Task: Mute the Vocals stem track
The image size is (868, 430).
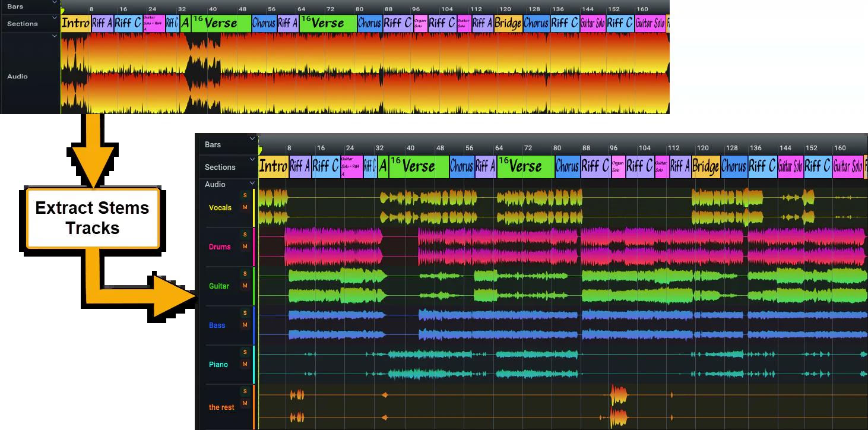Action: tap(245, 207)
